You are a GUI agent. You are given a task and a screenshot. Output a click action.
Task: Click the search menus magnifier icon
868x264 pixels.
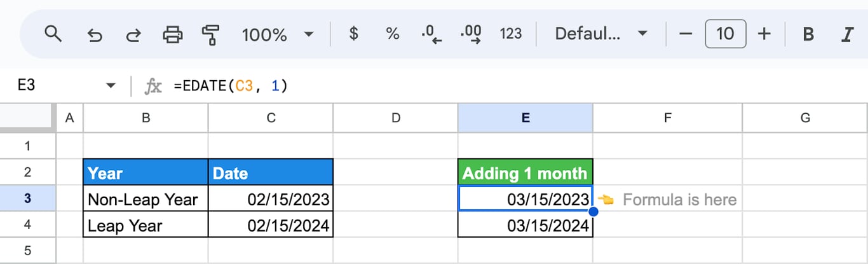(x=53, y=34)
